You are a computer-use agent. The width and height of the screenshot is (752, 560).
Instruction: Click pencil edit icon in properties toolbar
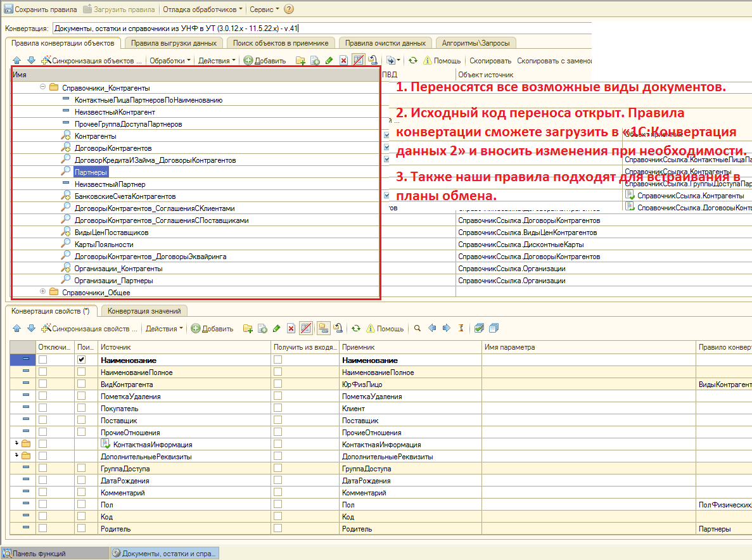276,328
